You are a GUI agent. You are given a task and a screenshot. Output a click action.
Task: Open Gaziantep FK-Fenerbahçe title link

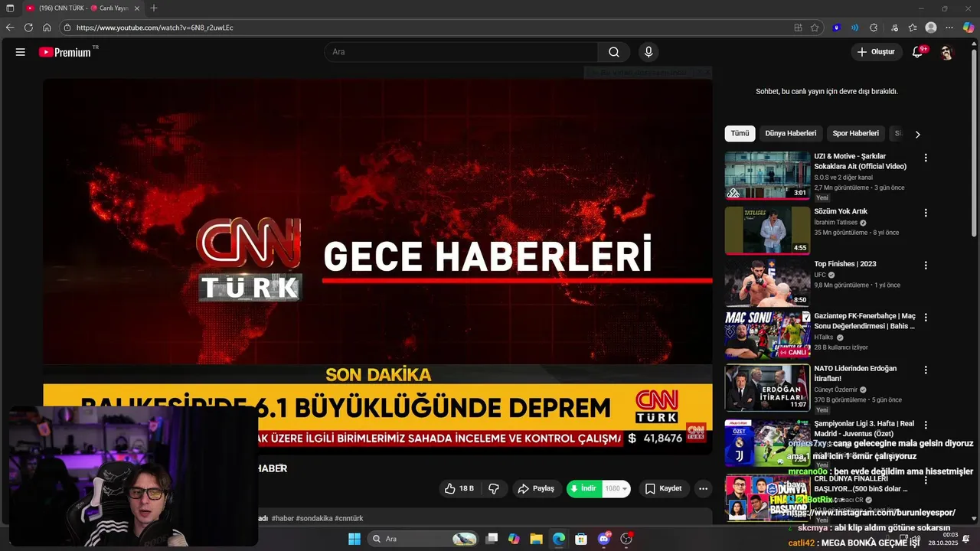coord(864,321)
